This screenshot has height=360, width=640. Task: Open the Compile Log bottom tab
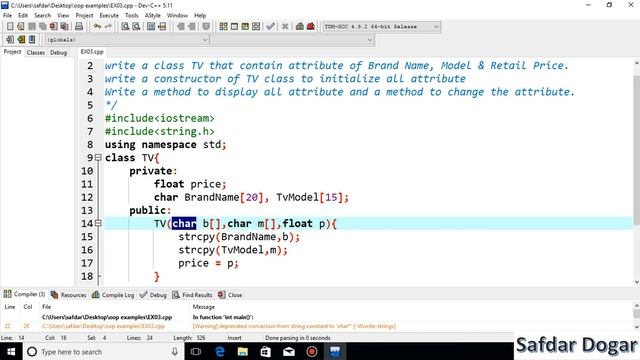tap(113, 295)
